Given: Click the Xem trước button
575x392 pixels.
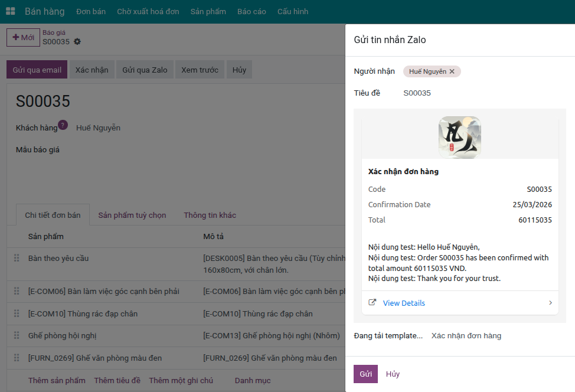Looking at the screenshot, I should pos(200,70).
